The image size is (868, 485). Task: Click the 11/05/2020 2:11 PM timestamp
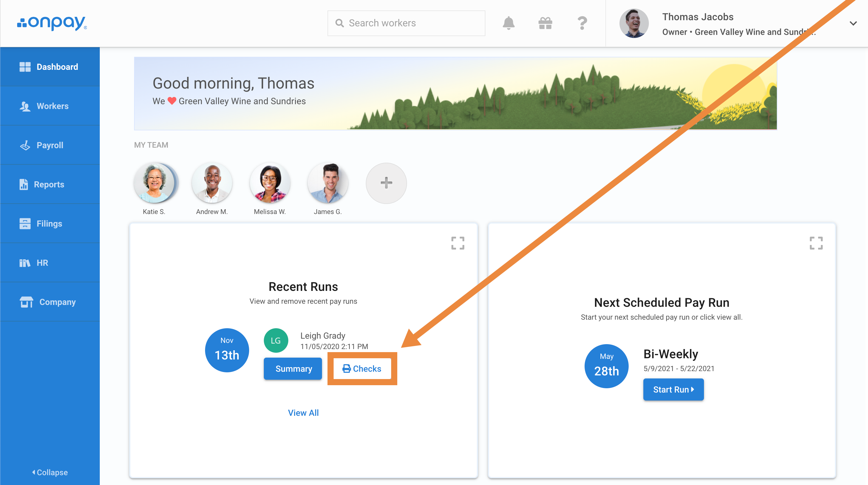334,347
